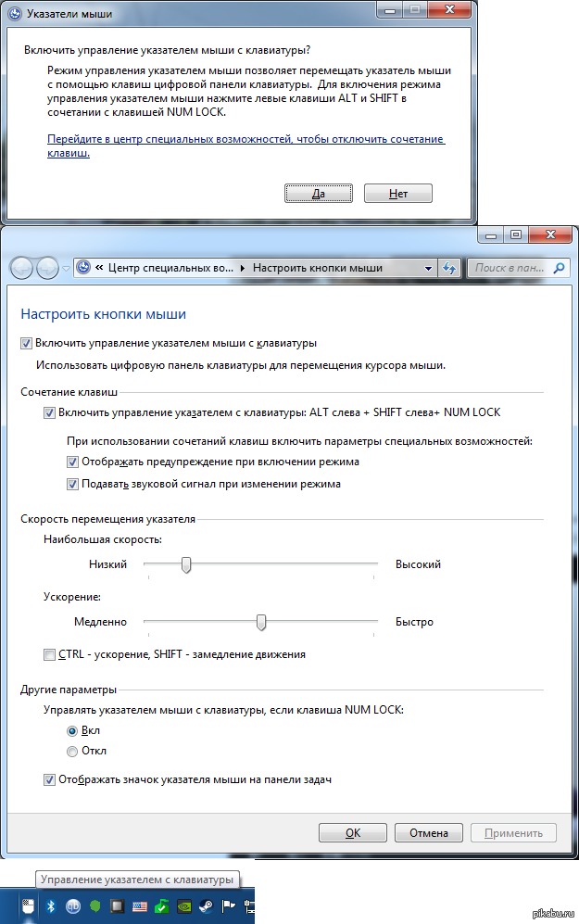This screenshot has width=579, height=924.
Task: Click the Настроить кнопки мыши page heading
Action: 103,314
